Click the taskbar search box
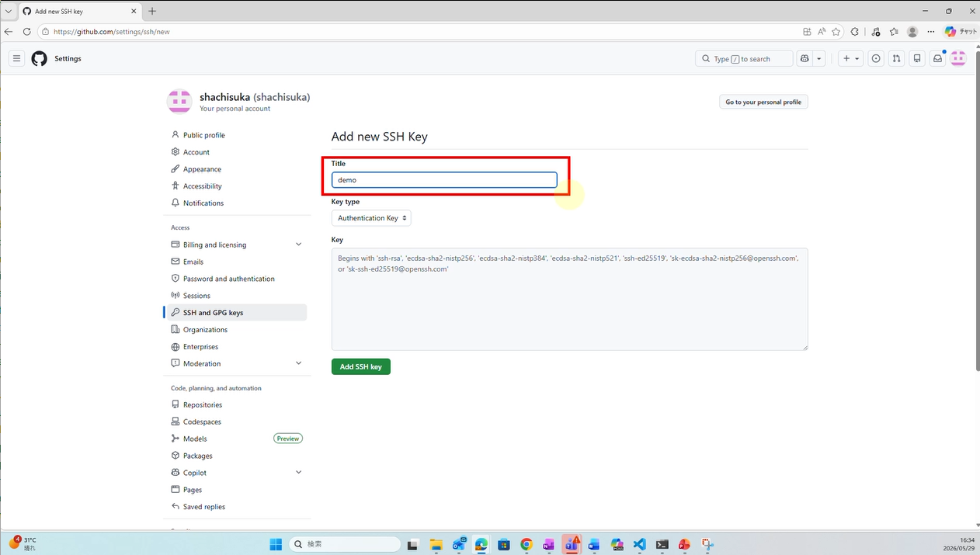Image resolution: width=980 pixels, height=555 pixels. 345,544
